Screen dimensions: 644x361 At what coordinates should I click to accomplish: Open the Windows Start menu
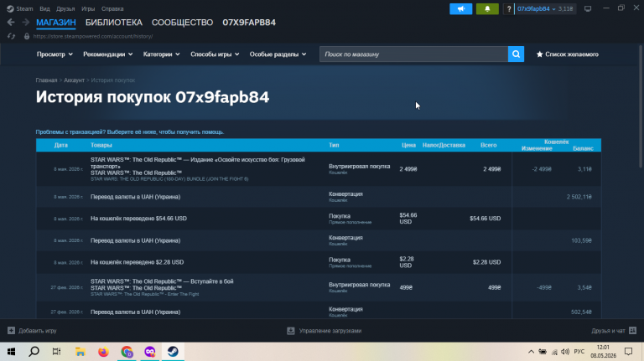point(11,352)
